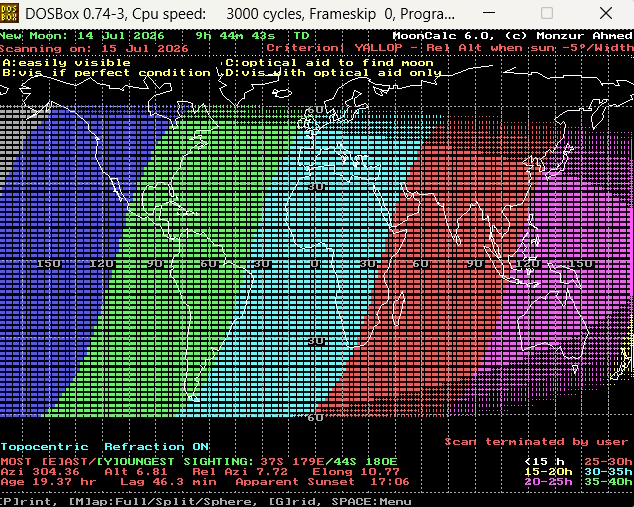
Task: Maximize the DOSBox window
Action: tap(547, 13)
